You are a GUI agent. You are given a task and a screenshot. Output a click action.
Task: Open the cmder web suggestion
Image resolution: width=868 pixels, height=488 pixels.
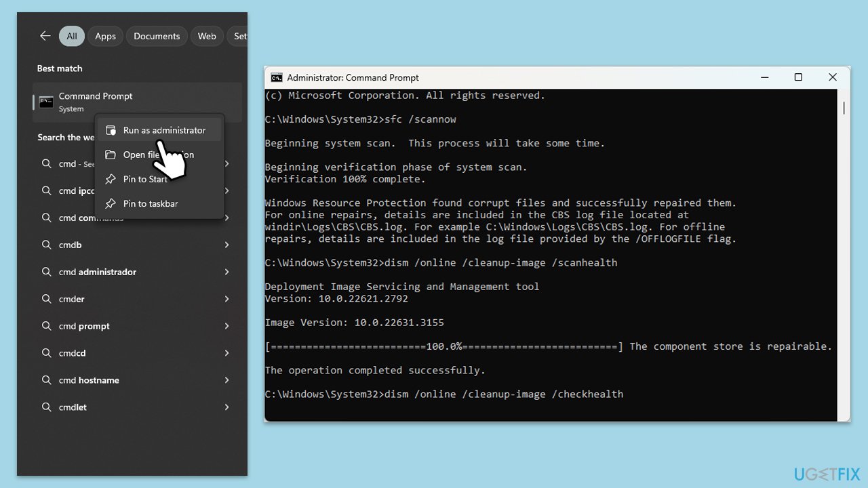(x=137, y=299)
